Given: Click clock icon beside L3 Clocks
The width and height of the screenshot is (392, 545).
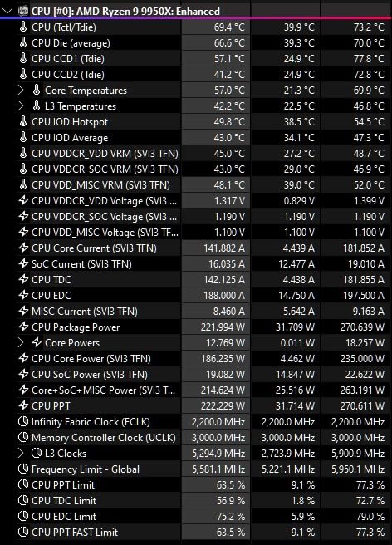Looking at the screenshot, I should [37, 453].
